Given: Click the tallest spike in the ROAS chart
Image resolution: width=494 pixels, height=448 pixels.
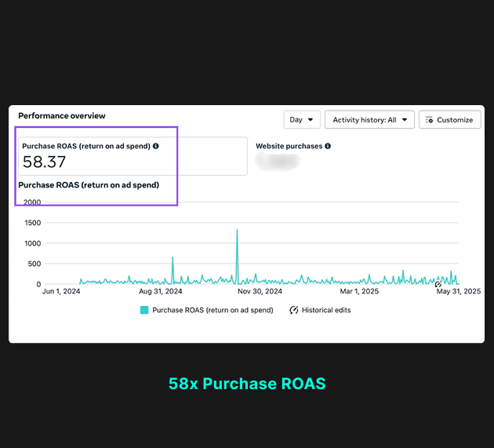Looking at the screenshot, I should 237,233.
